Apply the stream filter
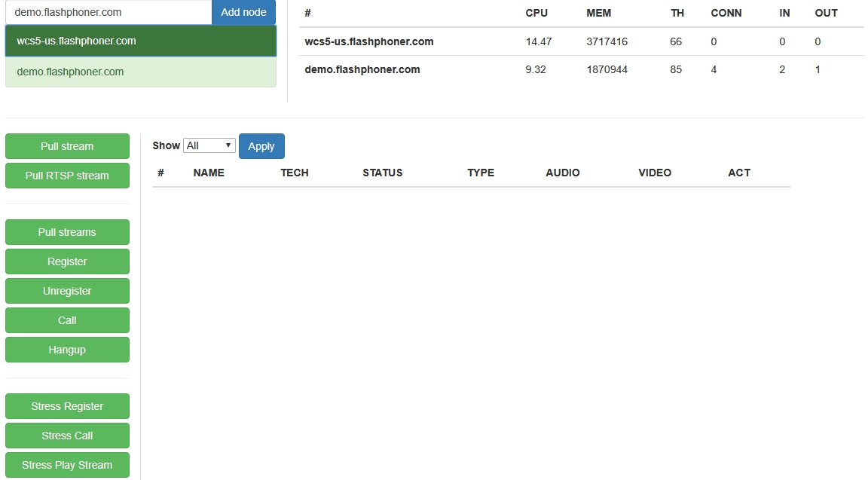The width and height of the screenshot is (868, 480). tap(261, 146)
